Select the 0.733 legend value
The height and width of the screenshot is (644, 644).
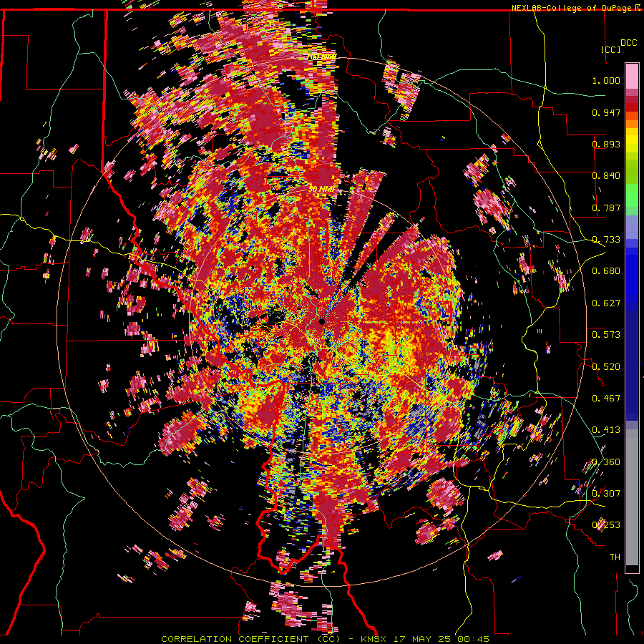(606, 240)
